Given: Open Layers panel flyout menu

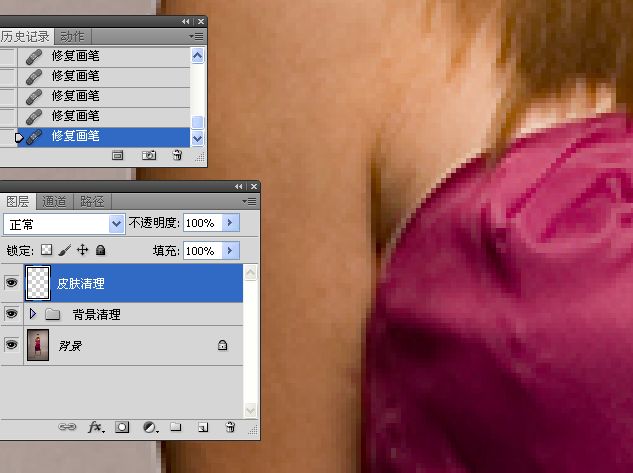Looking at the screenshot, I should (x=249, y=201).
